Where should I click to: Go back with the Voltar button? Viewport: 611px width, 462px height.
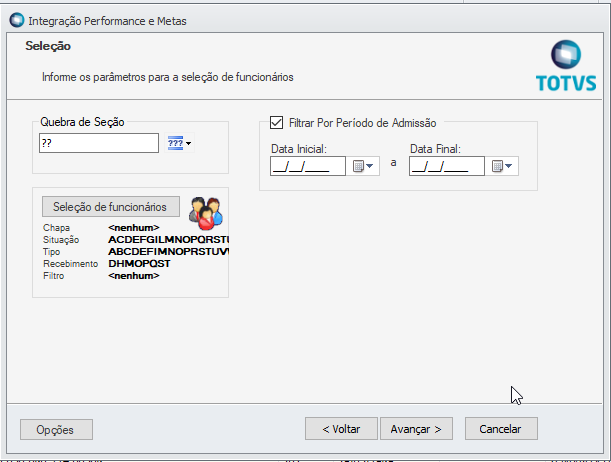pos(341,428)
